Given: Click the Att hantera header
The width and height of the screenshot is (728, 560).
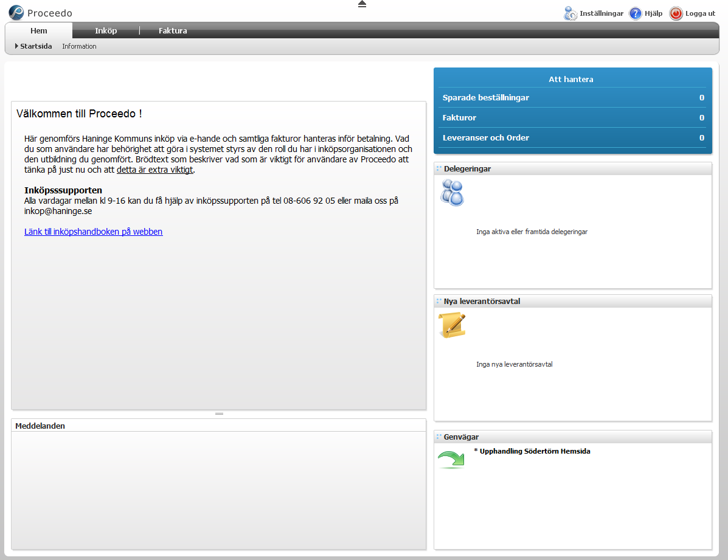Looking at the screenshot, I should (x=570, y=80).
